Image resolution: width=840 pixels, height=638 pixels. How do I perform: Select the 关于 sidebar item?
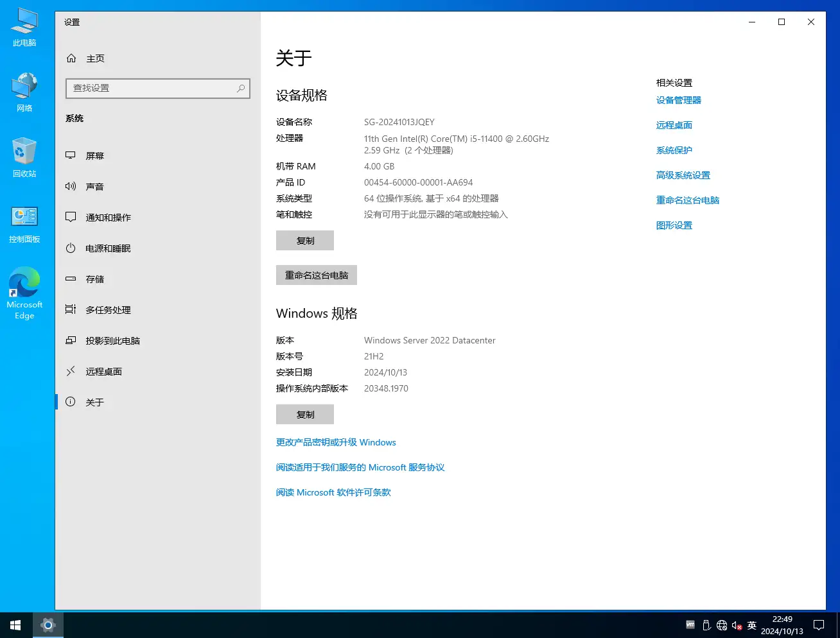click(157, 402)
